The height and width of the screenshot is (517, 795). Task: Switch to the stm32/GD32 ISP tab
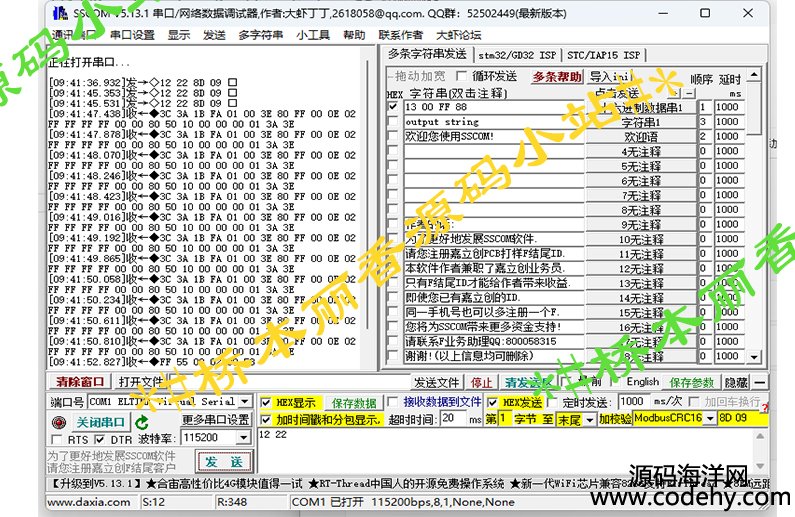517,55
